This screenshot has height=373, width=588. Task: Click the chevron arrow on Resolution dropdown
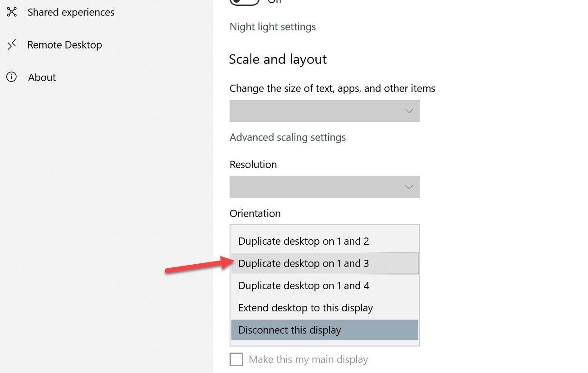(x=409, y=187)
